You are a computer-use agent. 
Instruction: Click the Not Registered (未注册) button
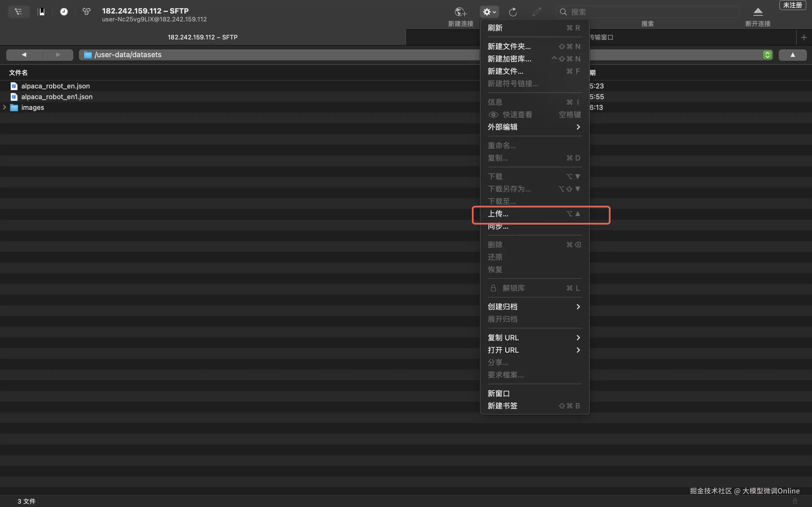click(792, 5)
